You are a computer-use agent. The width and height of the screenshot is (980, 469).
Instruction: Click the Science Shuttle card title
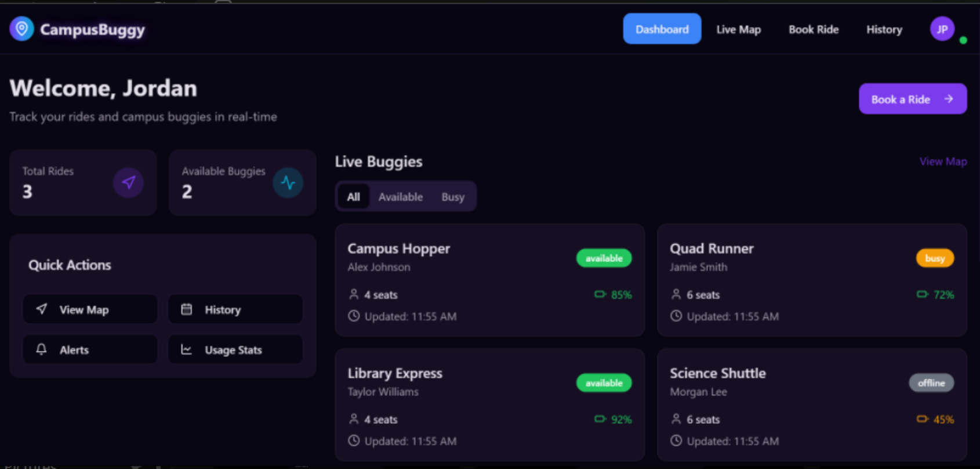coord(718,373)
